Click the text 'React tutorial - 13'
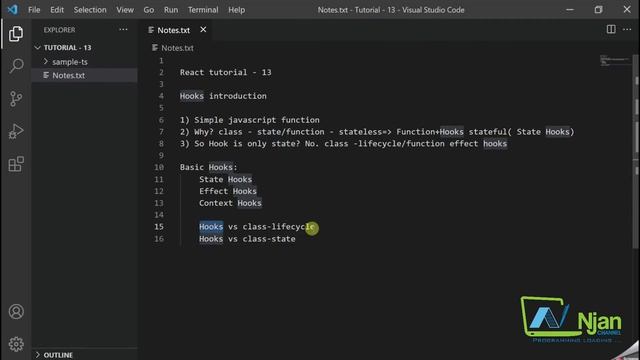640x360 pixels. pyautogui.click(x=225, y=72)
